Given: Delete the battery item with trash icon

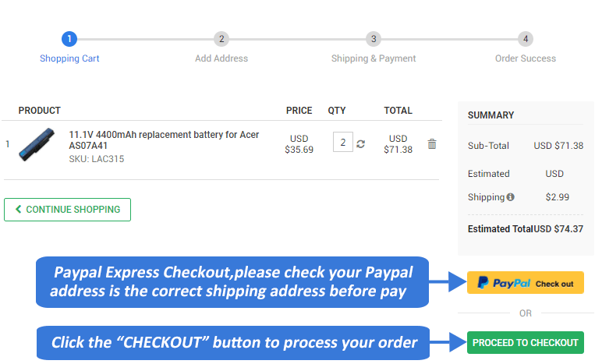Looking at the screenshot, I should coord(432,143).
